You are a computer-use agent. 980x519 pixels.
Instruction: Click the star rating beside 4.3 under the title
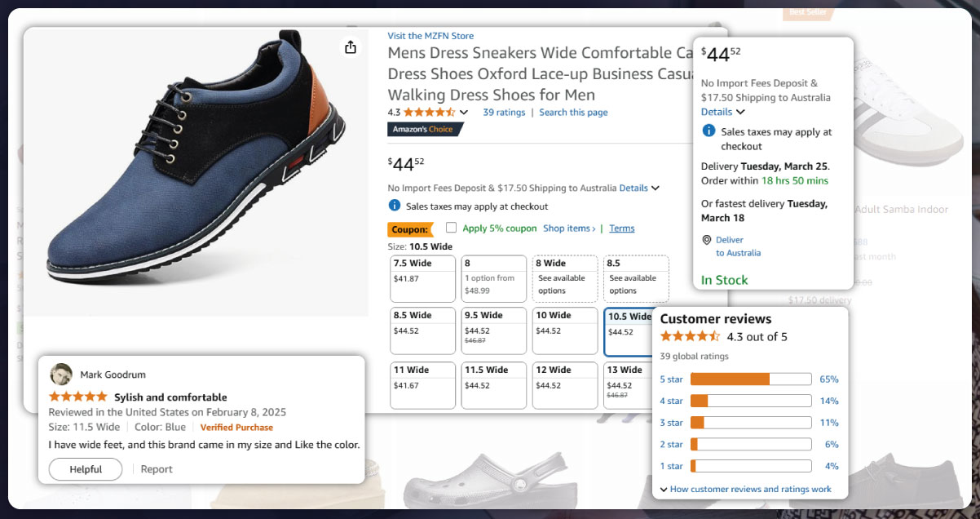click(x=430, y=113)
